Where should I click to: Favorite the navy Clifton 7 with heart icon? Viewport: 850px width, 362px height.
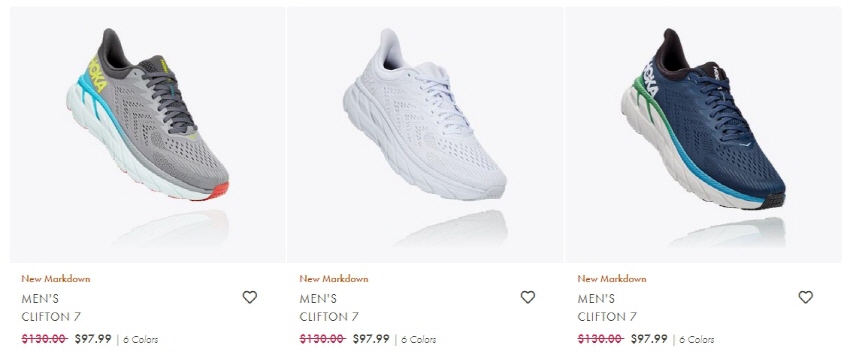(806, 297)
